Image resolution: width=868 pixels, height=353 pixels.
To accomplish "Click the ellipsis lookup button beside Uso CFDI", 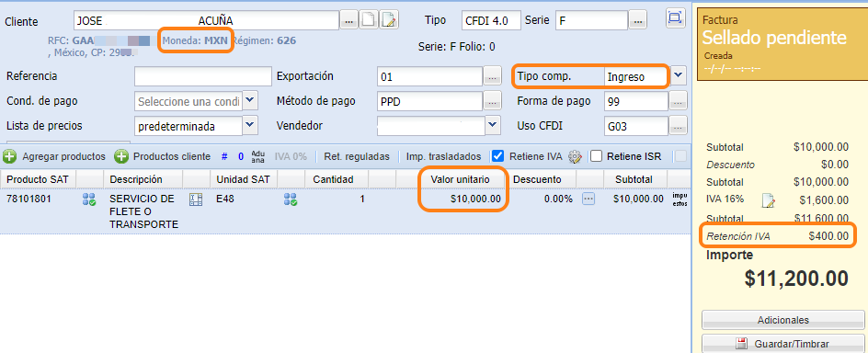I will tap(679, 126).
